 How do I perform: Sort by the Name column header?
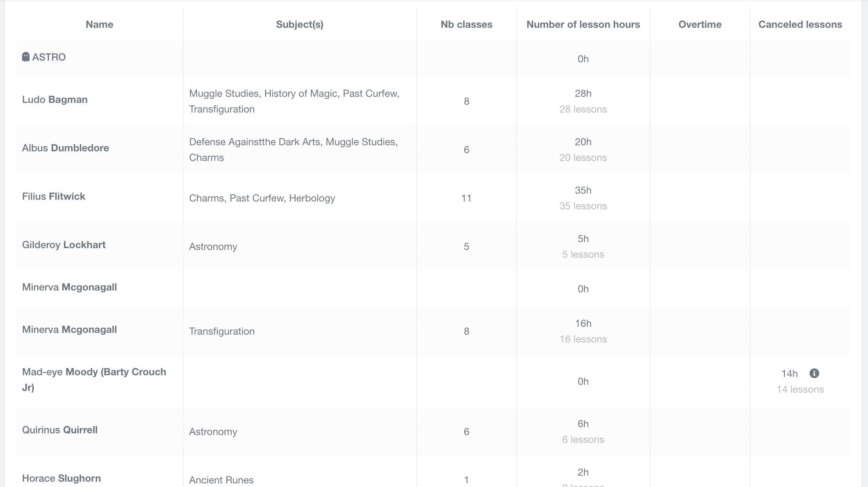pyautogui.click(x=100, y=24)
